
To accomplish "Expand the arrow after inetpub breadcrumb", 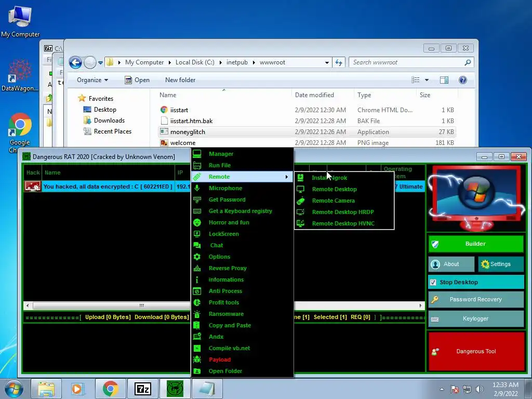I will point(254,62).
